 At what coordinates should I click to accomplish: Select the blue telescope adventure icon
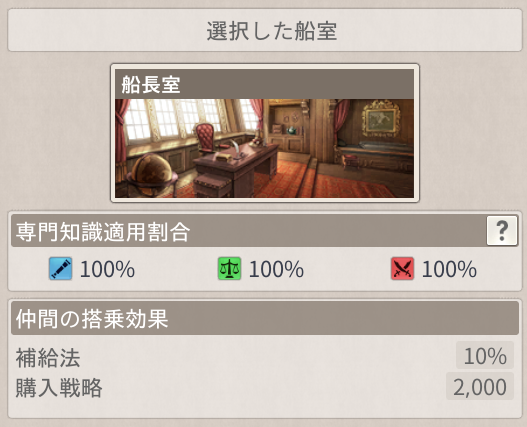coord(60,269)
